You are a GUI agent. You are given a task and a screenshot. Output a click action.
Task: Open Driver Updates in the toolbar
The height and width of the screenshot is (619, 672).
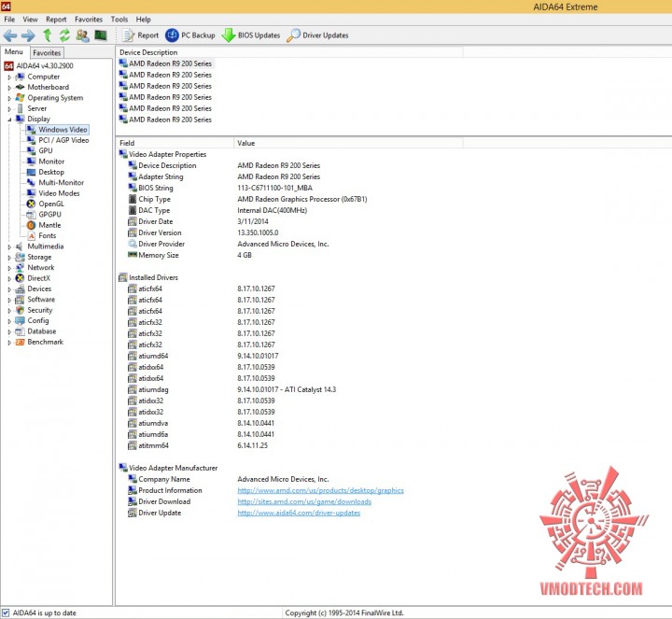pyautogui.click(x=317, y=35)
